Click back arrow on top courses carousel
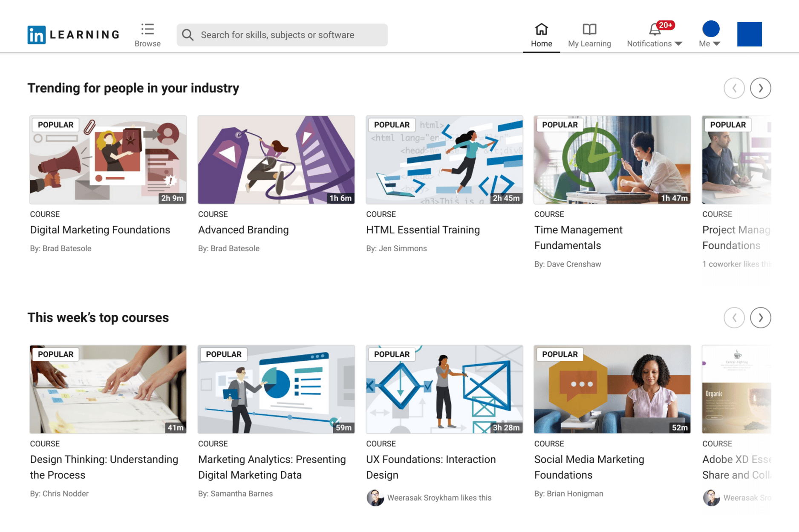799x532 pixels. point(734,317)
